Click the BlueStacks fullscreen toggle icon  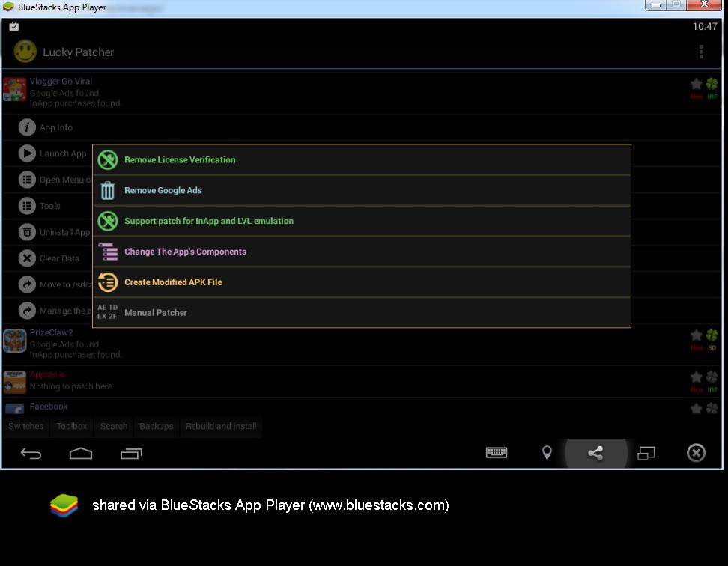(x=646, y=453)
